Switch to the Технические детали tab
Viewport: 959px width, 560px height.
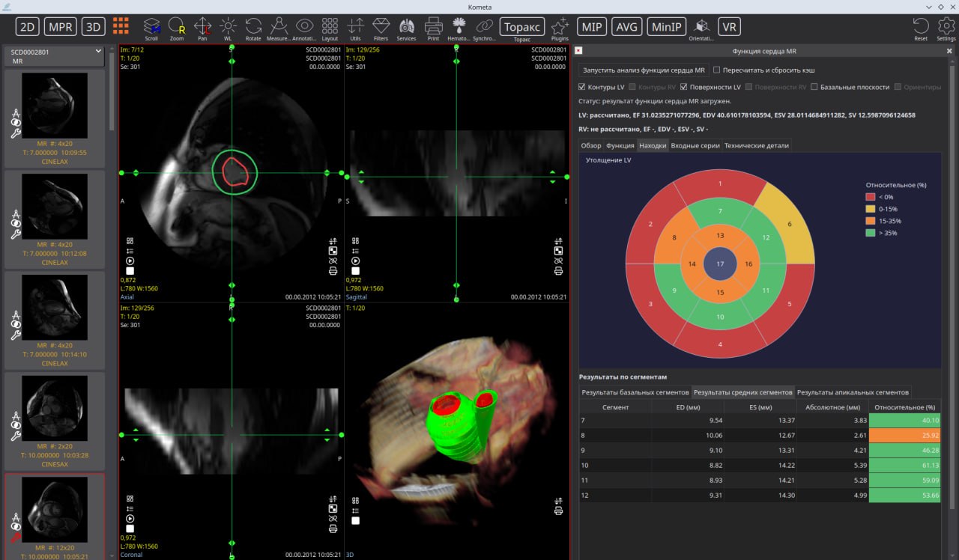[755, 145]
